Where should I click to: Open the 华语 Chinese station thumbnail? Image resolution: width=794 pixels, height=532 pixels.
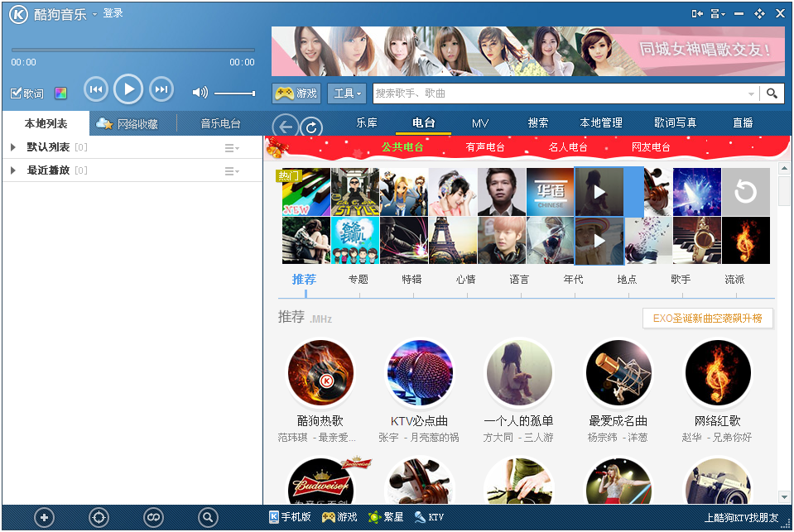[x=550, y=192]
